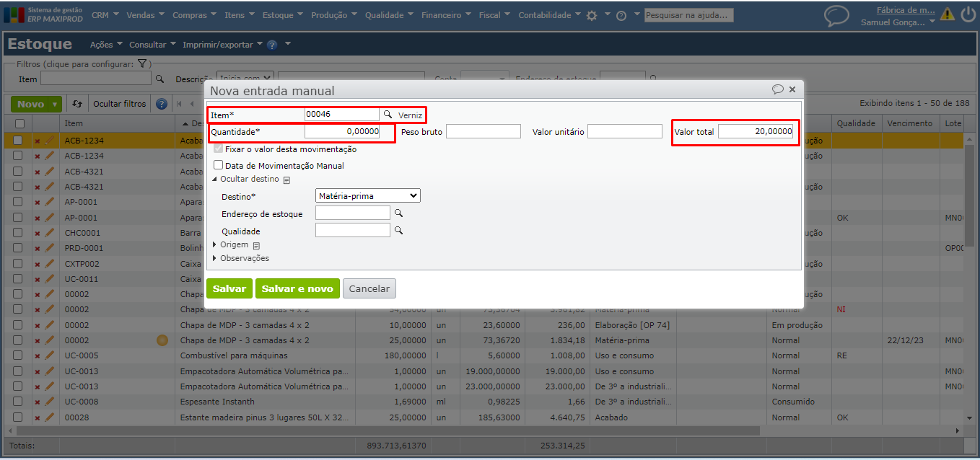Click the orange badge on 00002 row
Image resolution: width=980 pixels, height=460 pixels.
162,340
